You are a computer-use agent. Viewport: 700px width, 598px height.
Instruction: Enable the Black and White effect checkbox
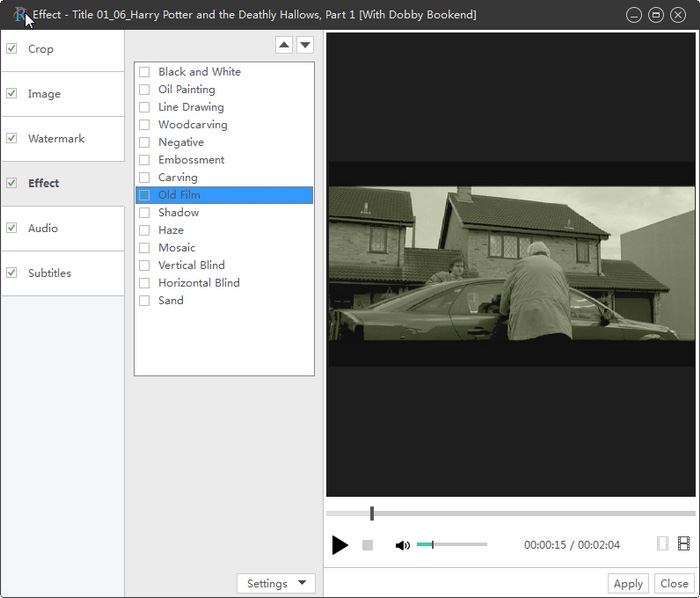144,72
